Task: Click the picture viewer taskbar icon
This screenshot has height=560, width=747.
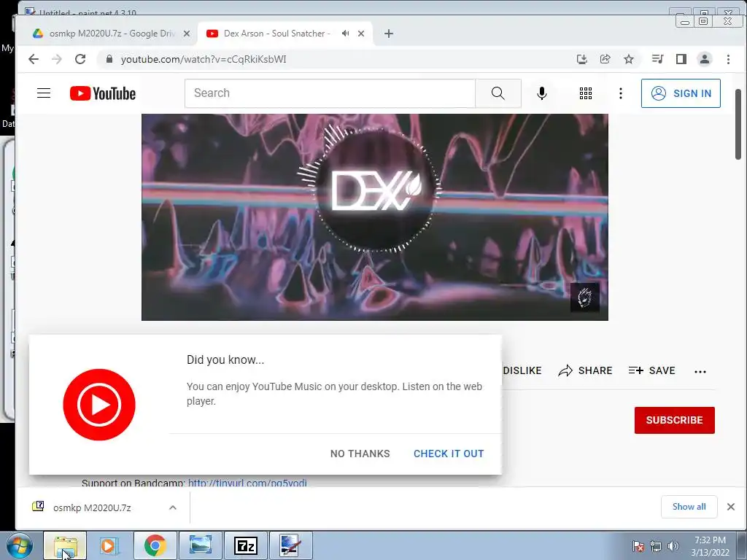Action: [x=201, y=545]
